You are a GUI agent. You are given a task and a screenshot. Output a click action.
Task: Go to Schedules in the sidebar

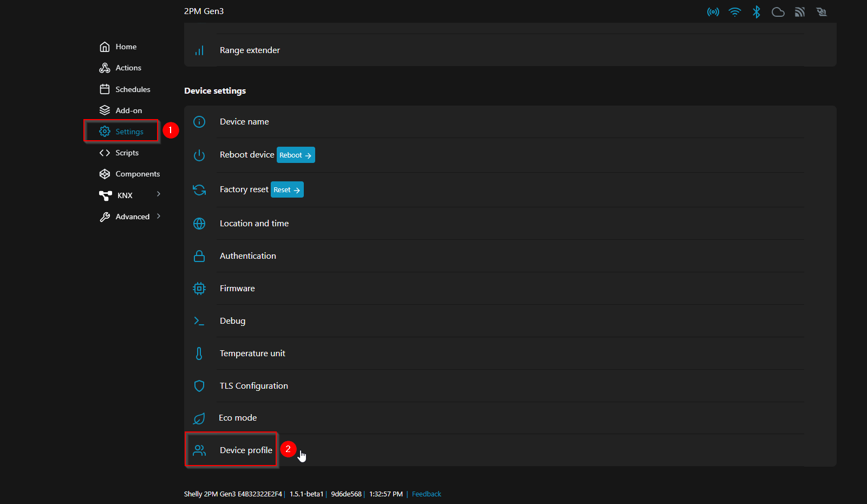[132, 89]
